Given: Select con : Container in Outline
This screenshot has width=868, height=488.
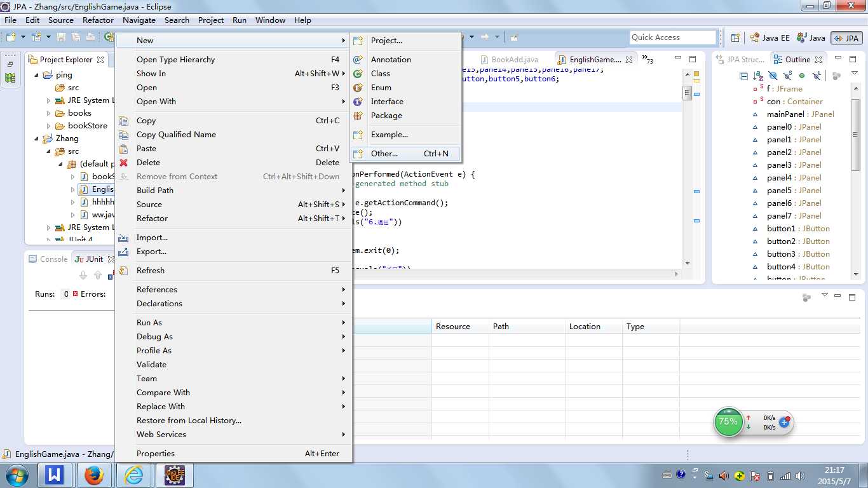Looking at the screenshot, I should click(794, 102).
